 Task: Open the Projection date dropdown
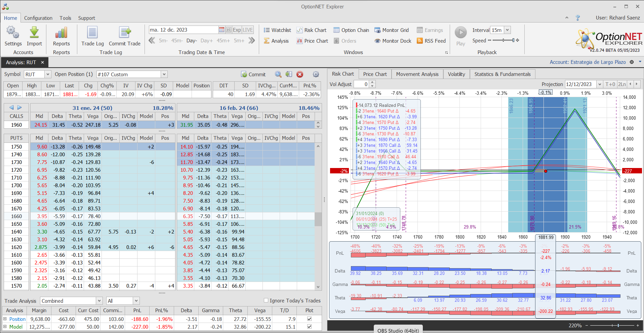point(600,84)
